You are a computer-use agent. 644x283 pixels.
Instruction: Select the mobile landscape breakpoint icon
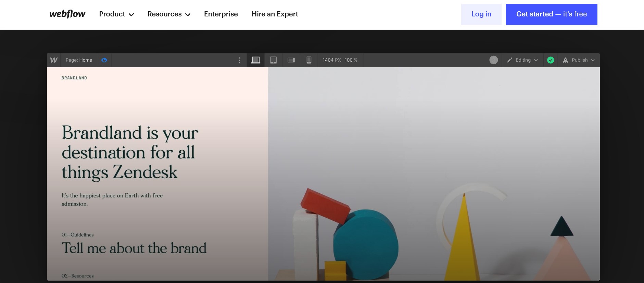click(x=291, y=60)
